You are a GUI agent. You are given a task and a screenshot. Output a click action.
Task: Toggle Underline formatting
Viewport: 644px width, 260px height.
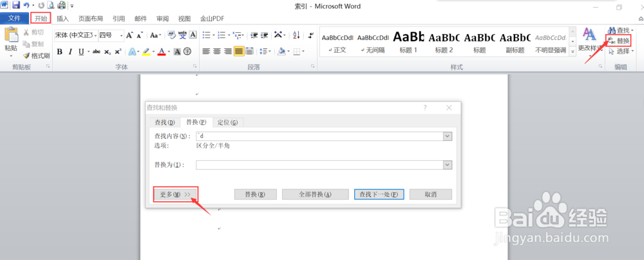click(81, 51)
